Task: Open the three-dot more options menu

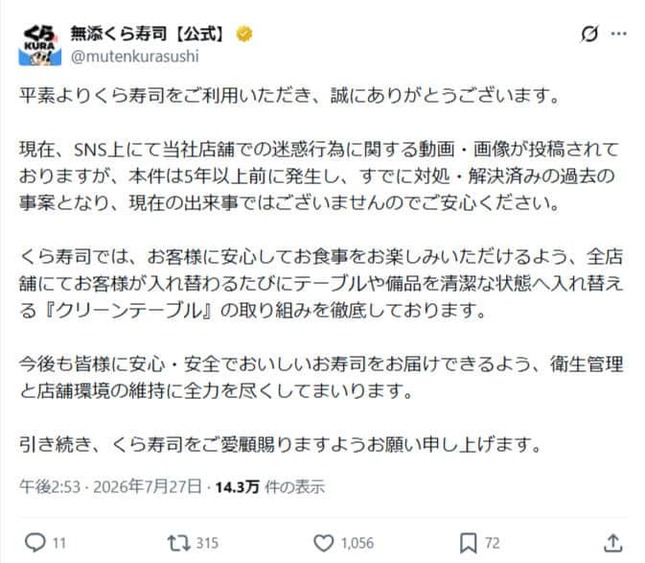Action: (619, 34)
